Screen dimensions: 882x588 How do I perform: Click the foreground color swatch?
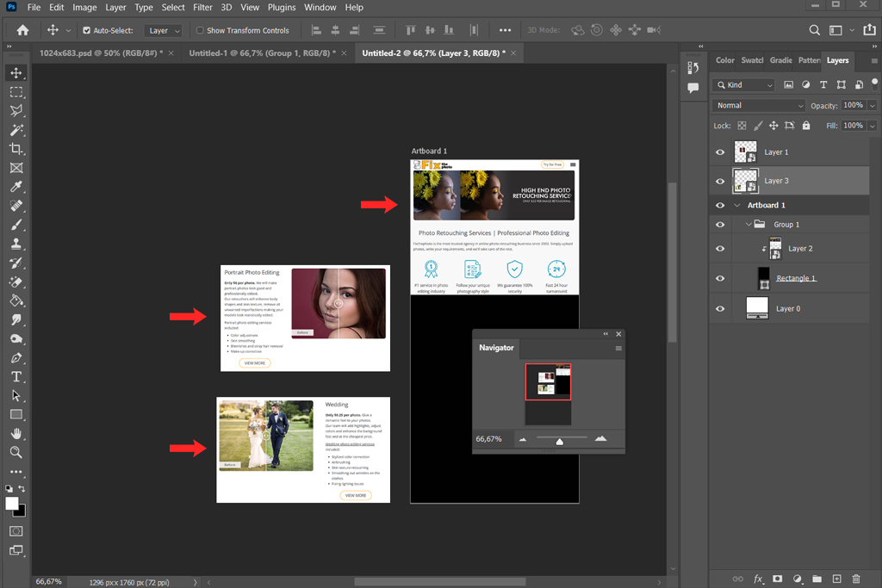click(12, 503)
